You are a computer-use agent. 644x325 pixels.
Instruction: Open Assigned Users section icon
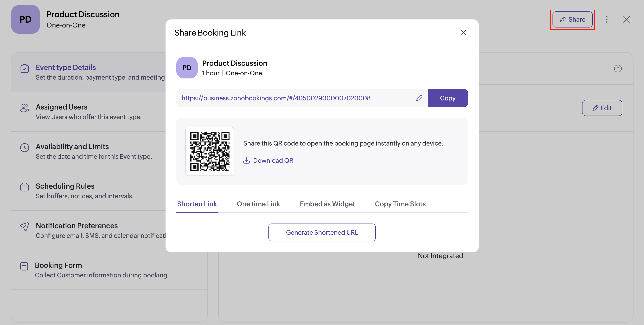point(25,108)
